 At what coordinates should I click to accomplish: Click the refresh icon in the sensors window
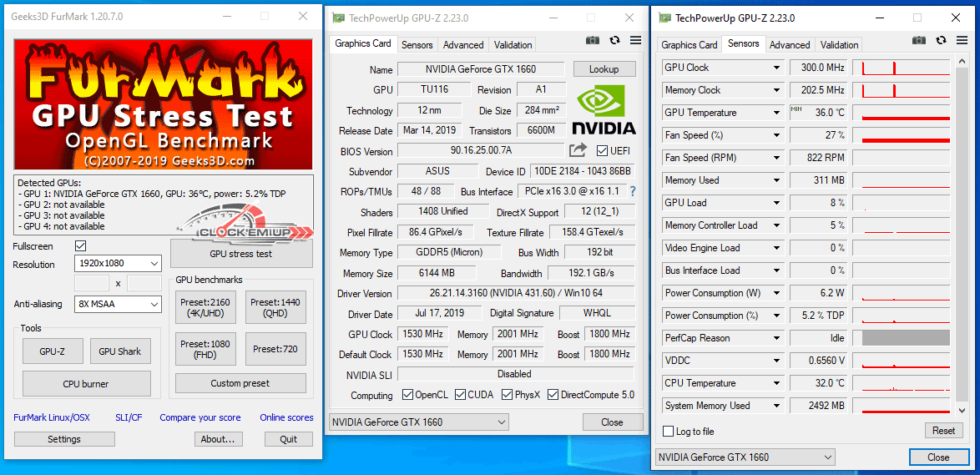pos(941,40)
